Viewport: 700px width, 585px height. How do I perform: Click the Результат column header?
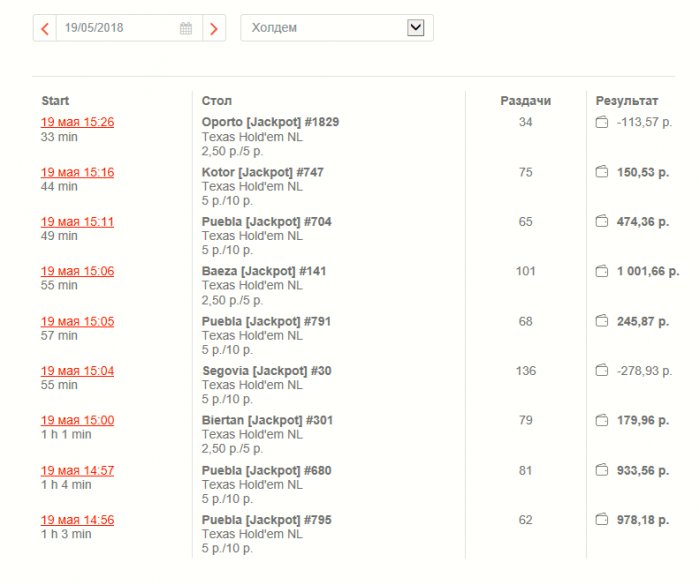tap(627, 101)
